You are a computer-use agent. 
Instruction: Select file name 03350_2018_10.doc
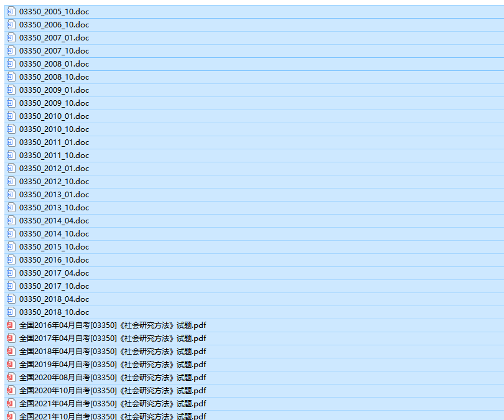pyautogui.click(x=54, y=312)
